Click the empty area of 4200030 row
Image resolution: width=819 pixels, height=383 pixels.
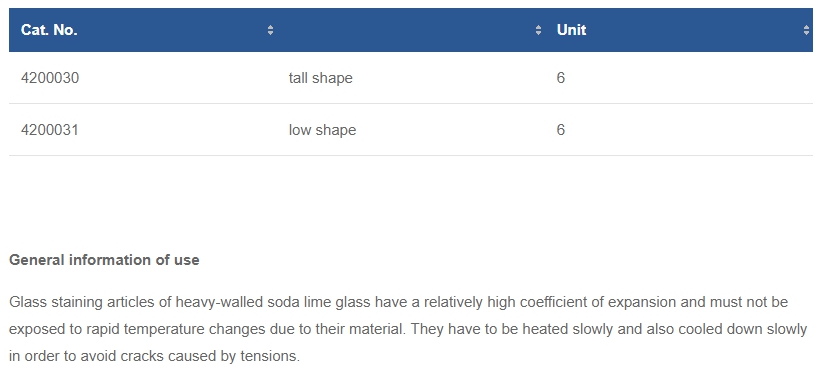(679, 78)
